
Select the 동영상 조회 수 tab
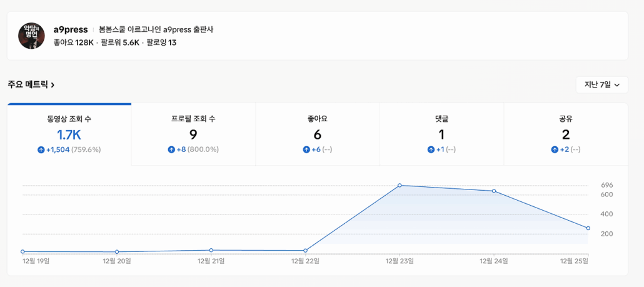coord(69,134)
